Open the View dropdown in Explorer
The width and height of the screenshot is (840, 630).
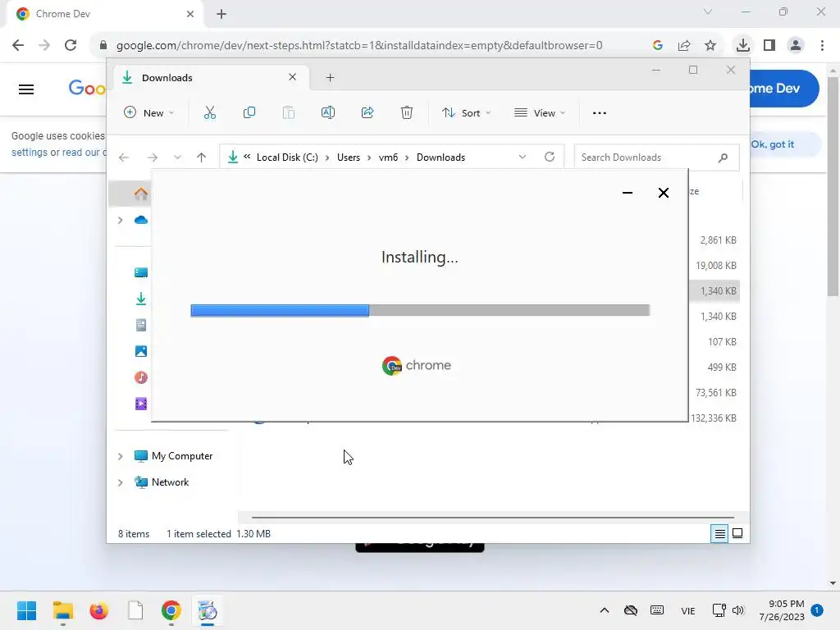tap(540, 113)
